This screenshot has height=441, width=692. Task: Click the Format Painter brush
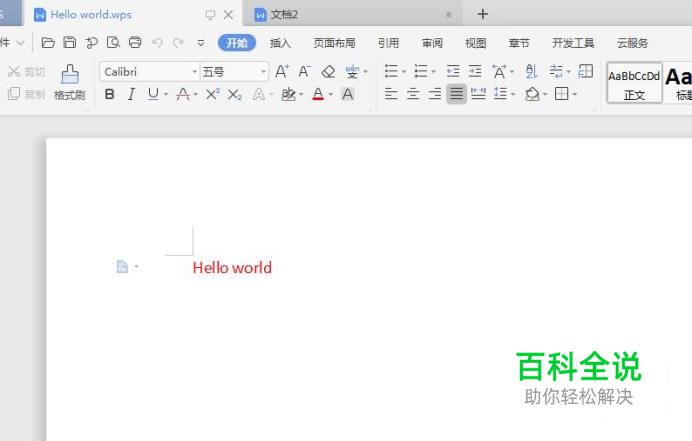click(x=70, y=82)
